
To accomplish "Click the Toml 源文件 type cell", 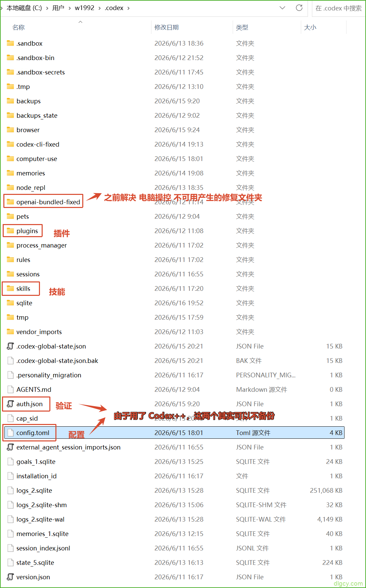I will tap(253, 433).
